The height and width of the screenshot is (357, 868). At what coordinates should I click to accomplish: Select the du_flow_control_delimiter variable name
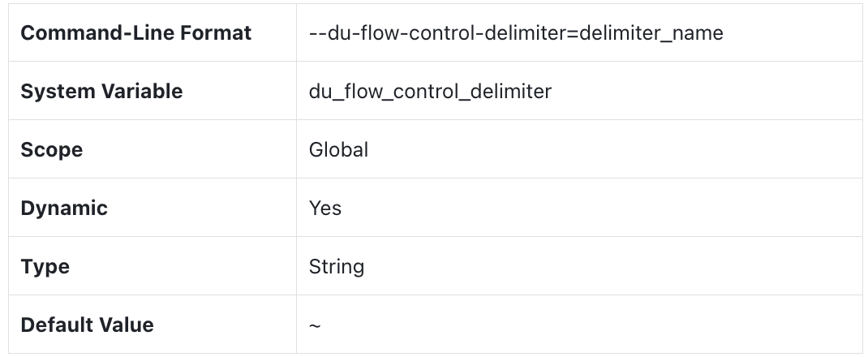tap(430, 92)
